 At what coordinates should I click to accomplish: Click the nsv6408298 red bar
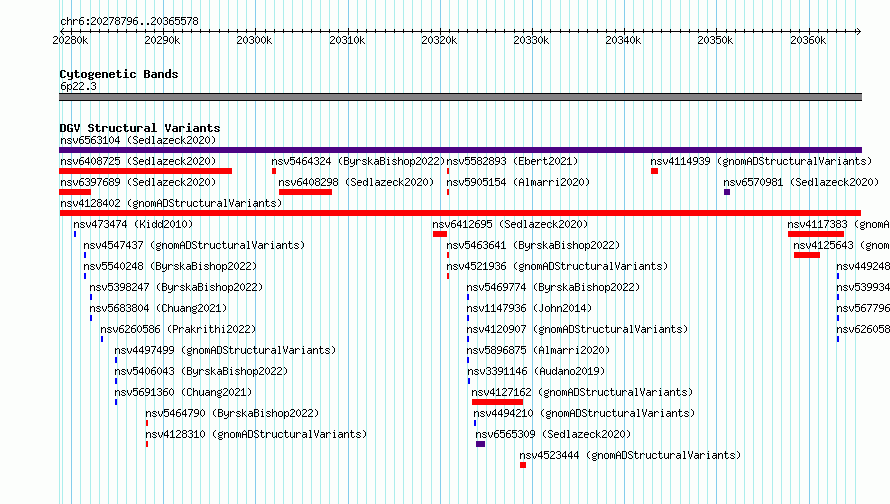point(305,192)
